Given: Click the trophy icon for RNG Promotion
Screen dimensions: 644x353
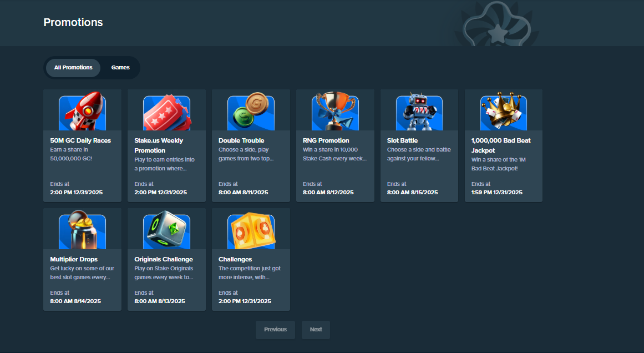Looking at the screenshot, I should [x=335, y=112].
